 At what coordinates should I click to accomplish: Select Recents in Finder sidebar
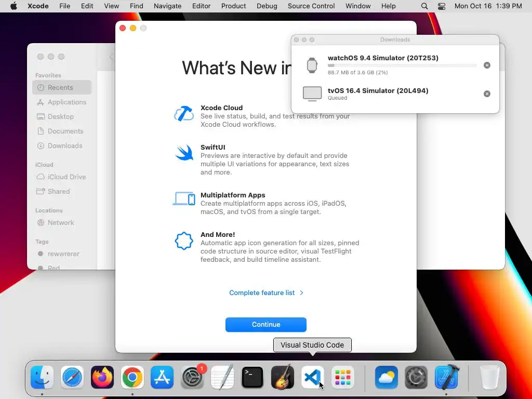[62, 87]
